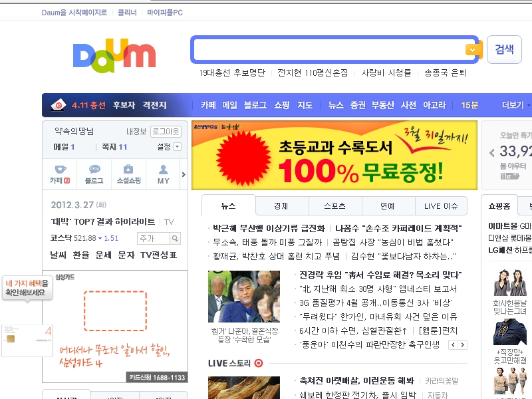
Task: Expand the 더보기 menu
Action: tap(515, 105)
